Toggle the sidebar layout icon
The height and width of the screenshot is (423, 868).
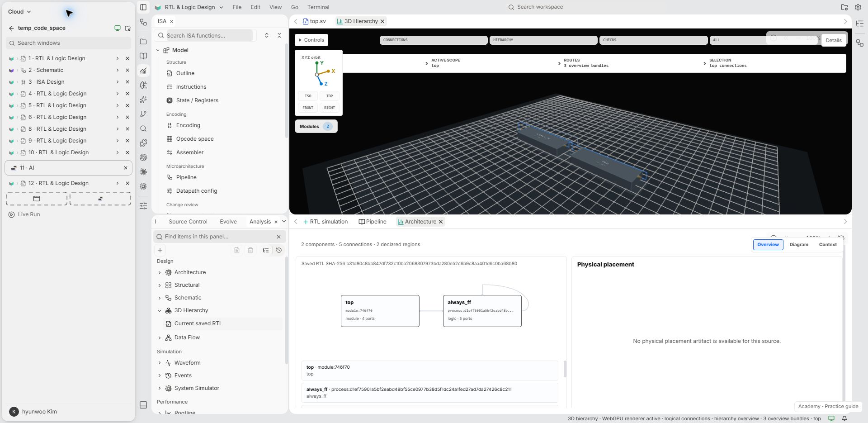point(143,7)
